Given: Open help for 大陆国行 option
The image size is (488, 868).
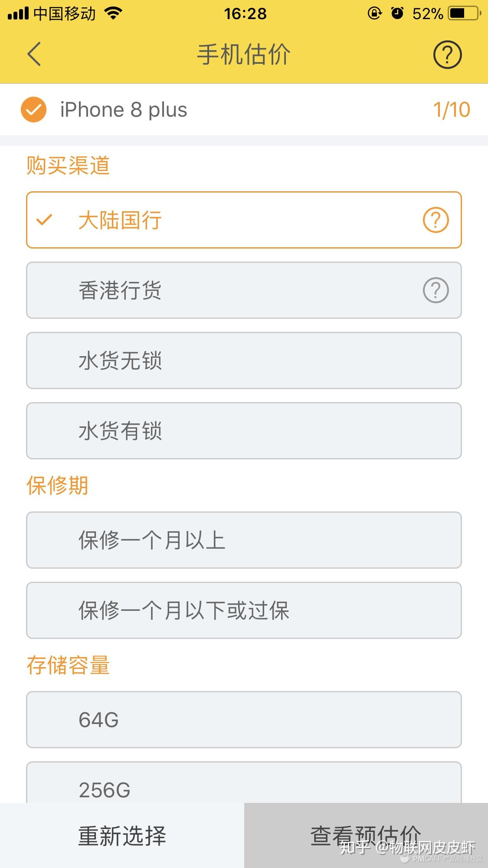Looking at the screenshot, I should 436,220.
